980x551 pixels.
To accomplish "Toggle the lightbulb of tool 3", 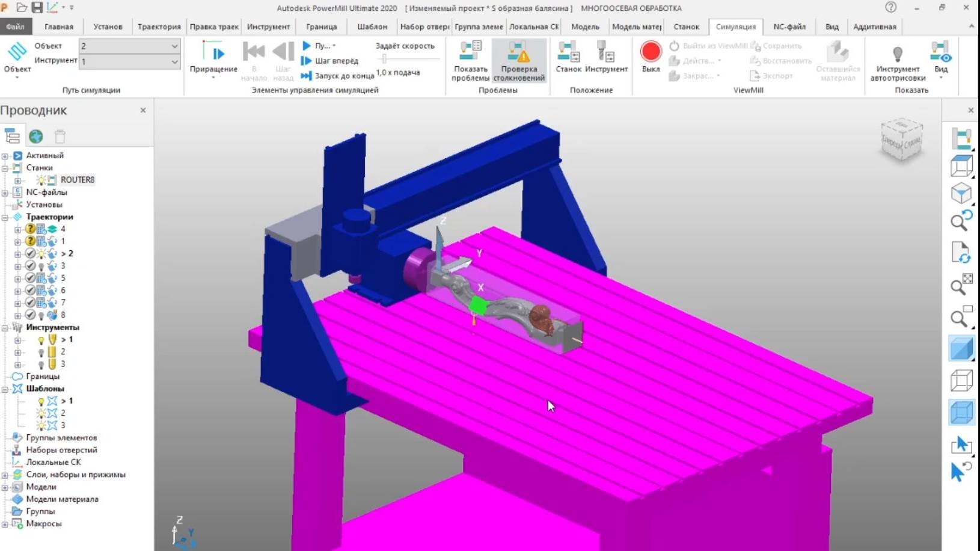I will [41, 365].
